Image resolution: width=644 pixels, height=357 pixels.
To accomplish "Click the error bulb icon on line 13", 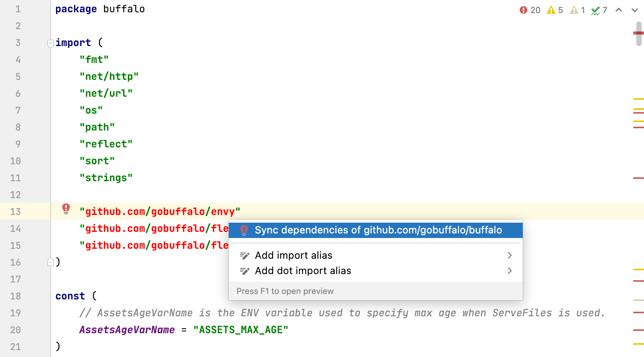I will point(66,209).
